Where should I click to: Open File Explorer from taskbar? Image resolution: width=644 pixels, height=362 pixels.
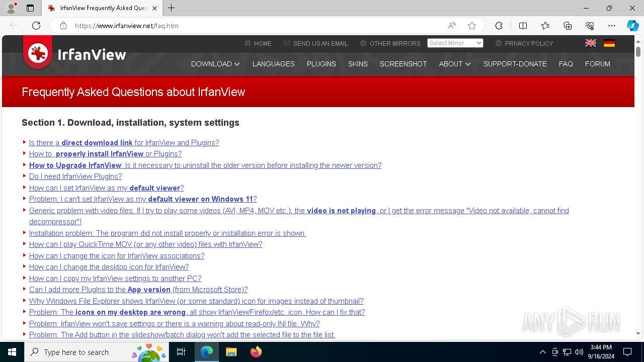[x=231, y=352]
